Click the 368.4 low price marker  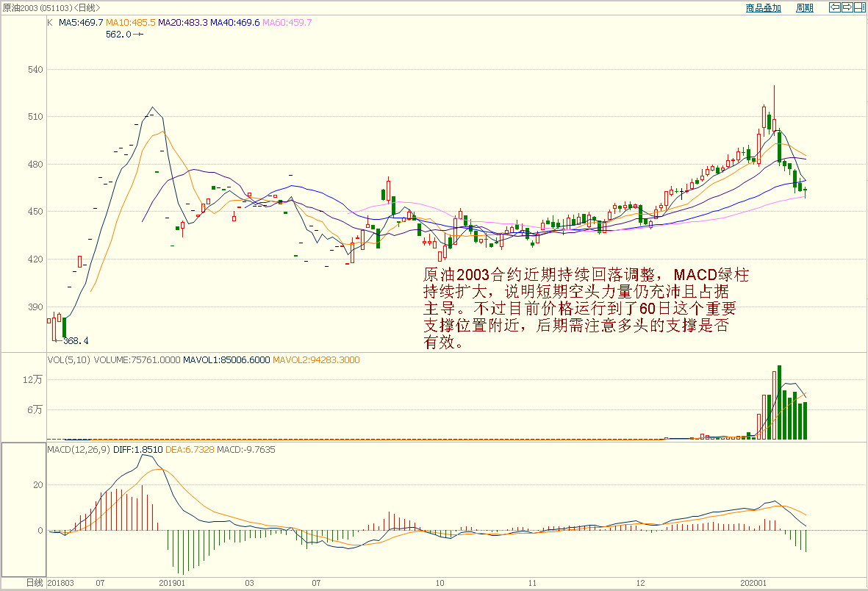coord(75,341)
